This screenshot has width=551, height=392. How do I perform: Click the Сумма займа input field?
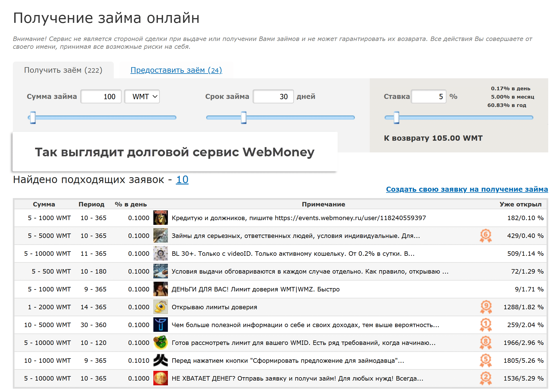coord(101,96)
